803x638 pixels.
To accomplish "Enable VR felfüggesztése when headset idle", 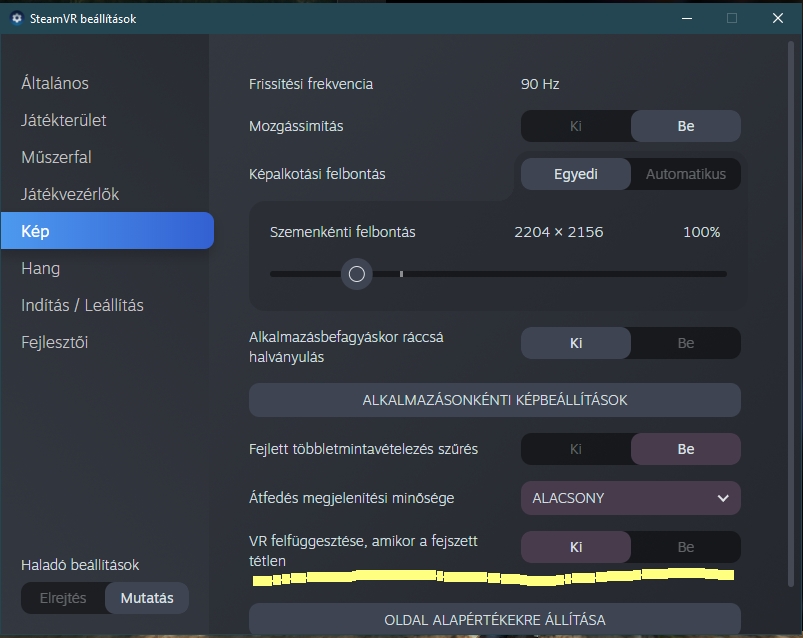I will pos(686,547).
